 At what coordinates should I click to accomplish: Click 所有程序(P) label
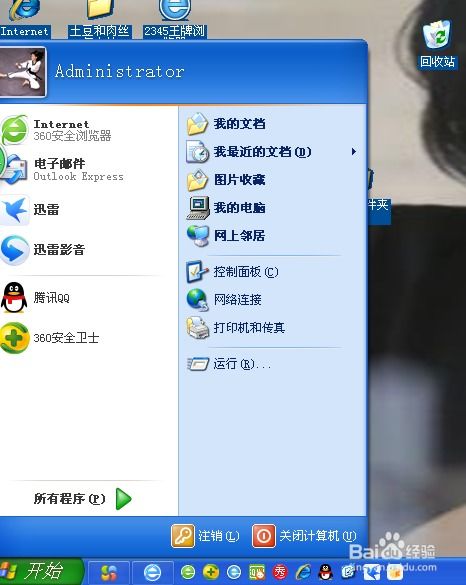(x=70, y=499)
